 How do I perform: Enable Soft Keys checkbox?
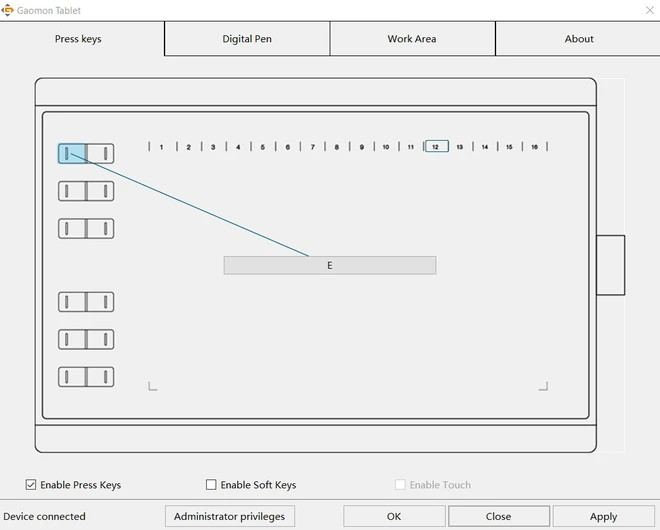211,485
